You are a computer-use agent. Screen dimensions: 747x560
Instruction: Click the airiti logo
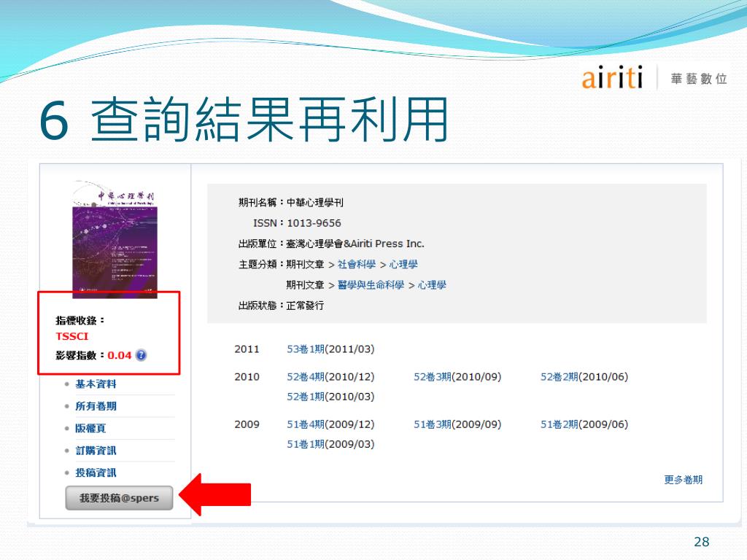pyautogui.click(x=612, y=77)
